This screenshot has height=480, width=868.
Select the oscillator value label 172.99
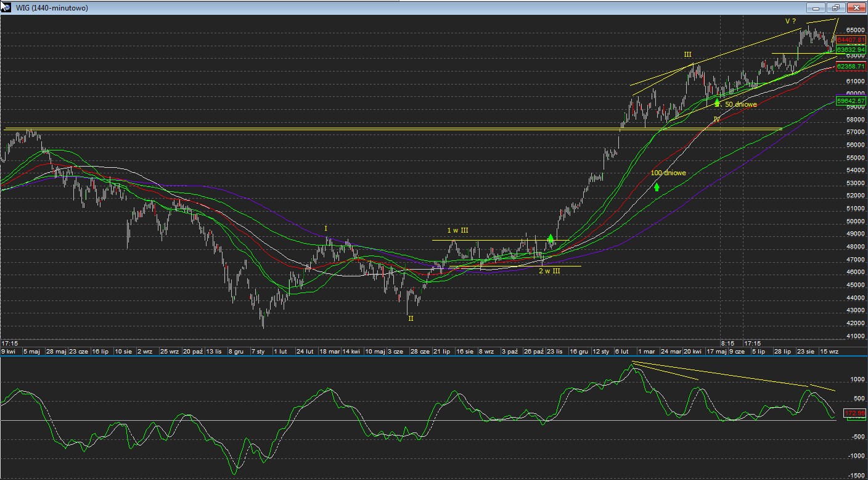[856, 412]
